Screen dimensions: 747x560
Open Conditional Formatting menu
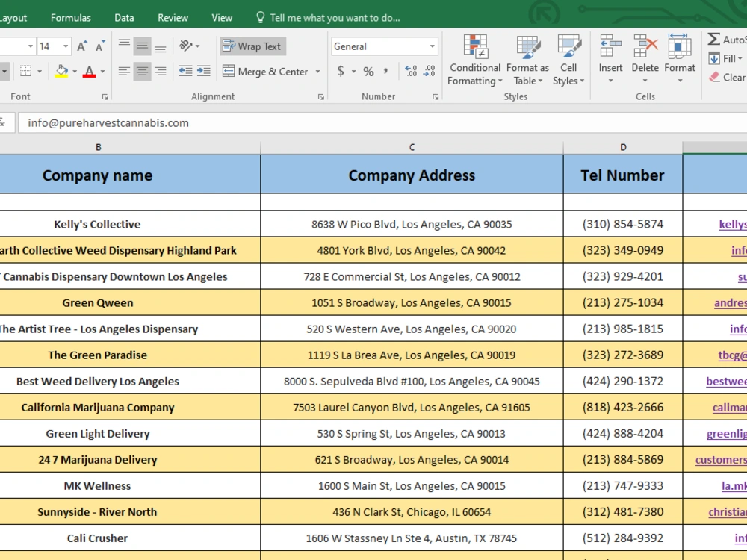pos(475,60)
